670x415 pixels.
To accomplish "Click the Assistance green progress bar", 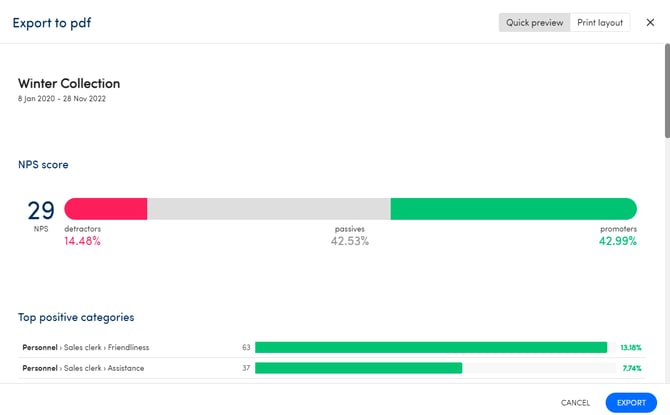I will tap(358, 368).
